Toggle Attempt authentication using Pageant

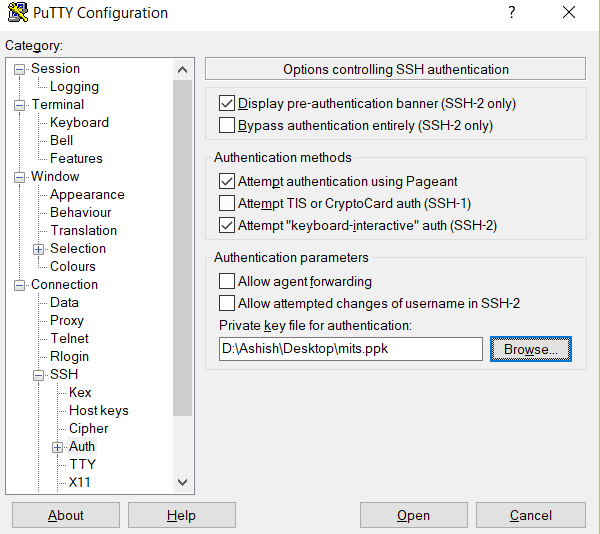(x=227, y=181)
